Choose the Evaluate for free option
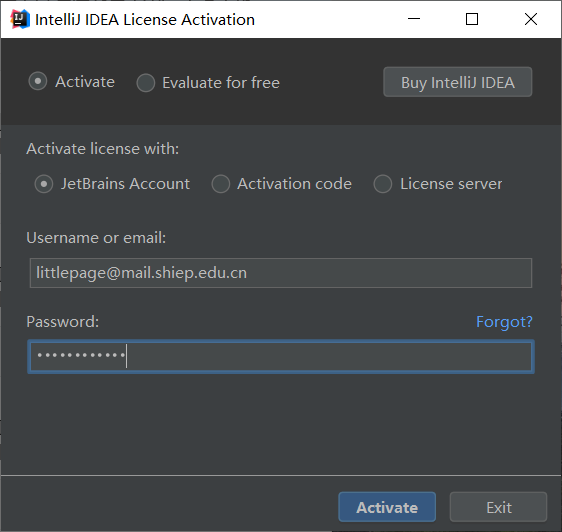 [x=146, y=83]
